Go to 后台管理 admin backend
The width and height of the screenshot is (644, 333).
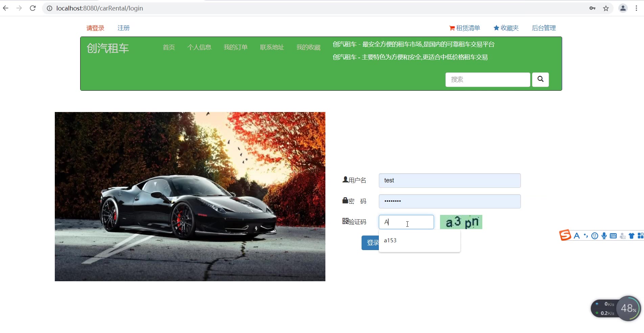(x=544, y=28)
